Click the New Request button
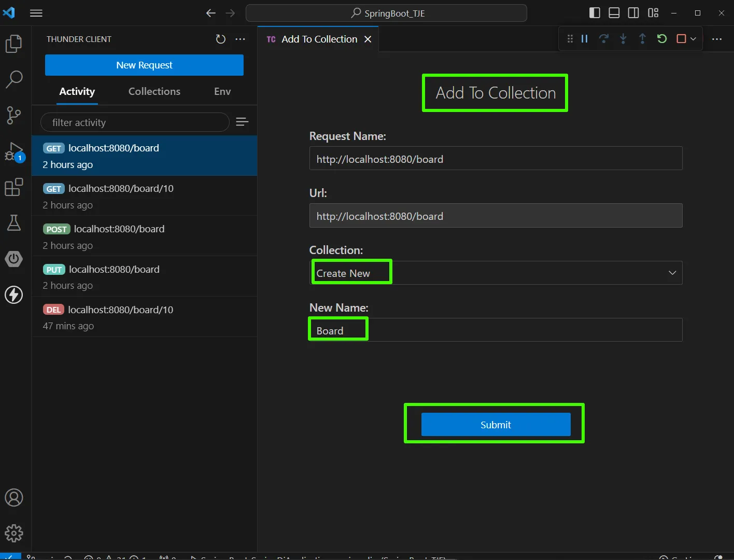The height and width of the screenshot is (560, 734). (x=144, y=65)
